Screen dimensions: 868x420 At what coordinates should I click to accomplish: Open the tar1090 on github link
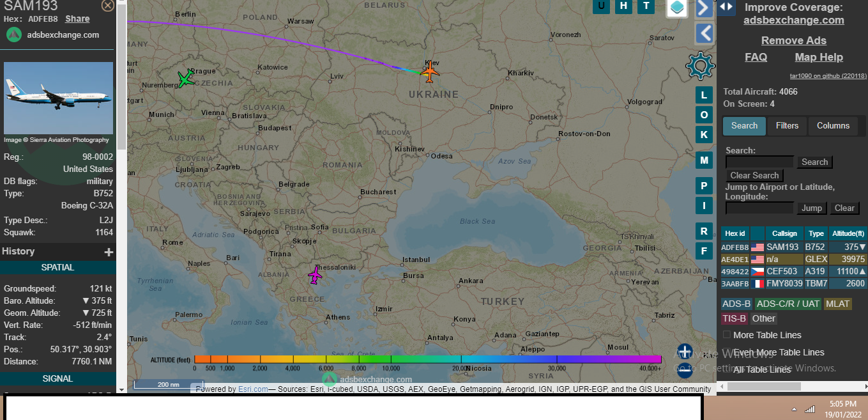point(828,75)
